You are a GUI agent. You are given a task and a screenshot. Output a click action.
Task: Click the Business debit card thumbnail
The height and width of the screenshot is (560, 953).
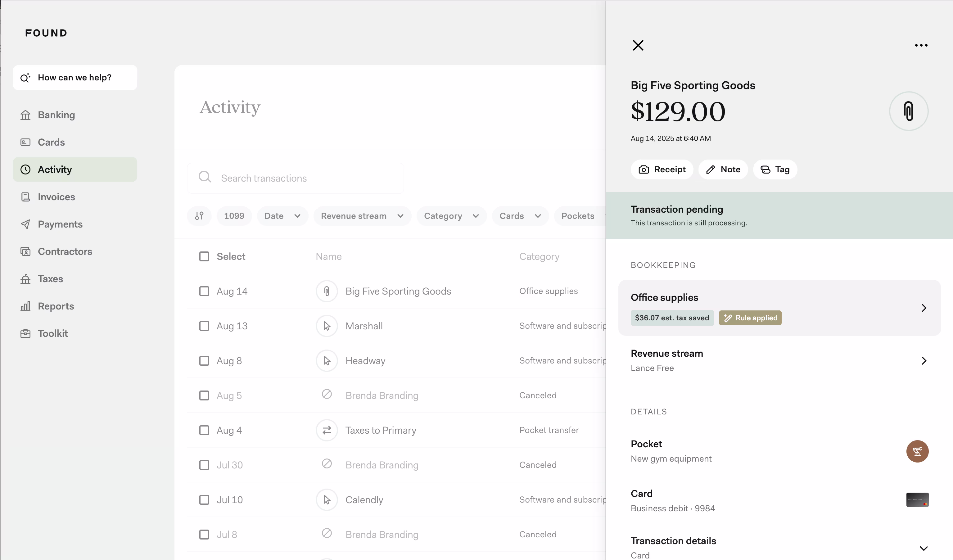point(917,500)
